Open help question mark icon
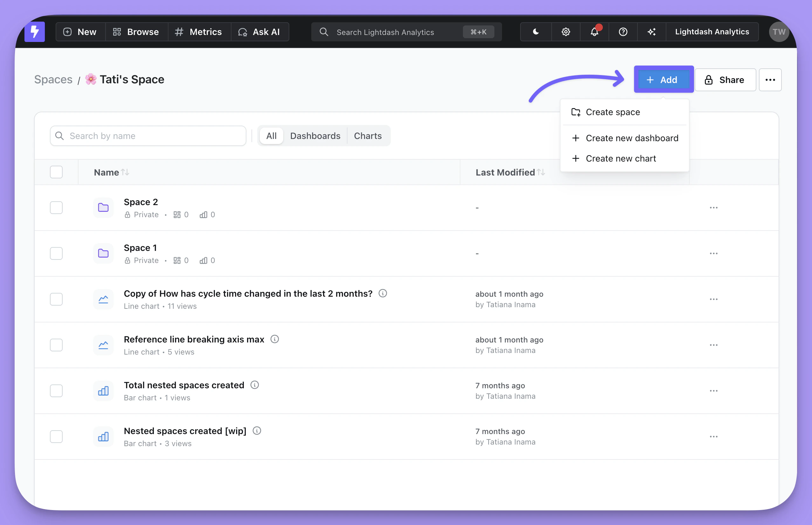The width and height of the screenshot is (812, 525). (x=623, y=32)
